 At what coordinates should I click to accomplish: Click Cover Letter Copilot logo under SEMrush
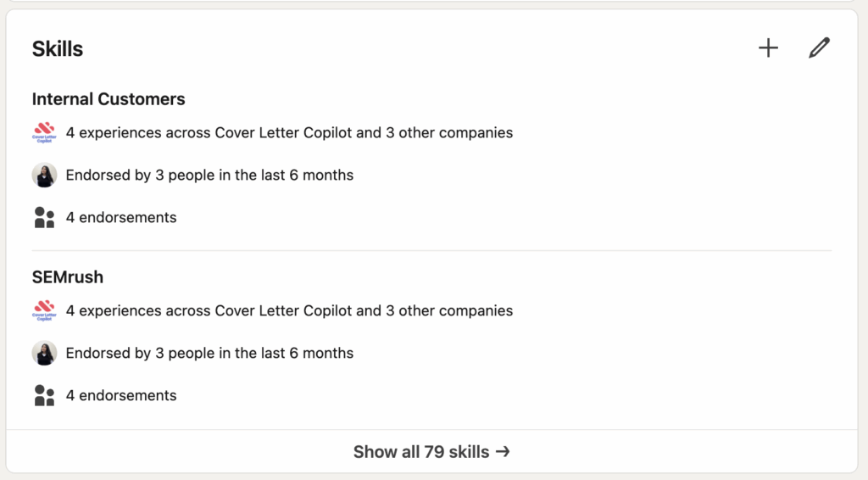tap(44, 311)
